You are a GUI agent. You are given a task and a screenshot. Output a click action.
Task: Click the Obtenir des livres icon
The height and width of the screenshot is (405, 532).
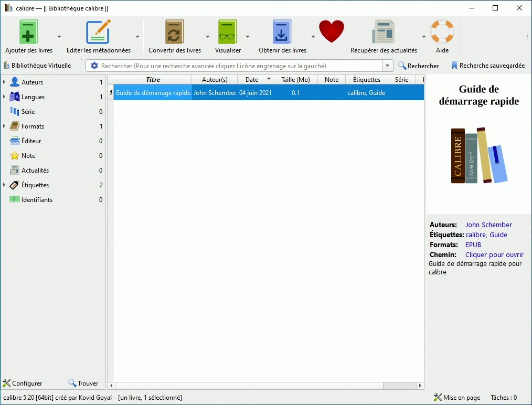(282, 33)
